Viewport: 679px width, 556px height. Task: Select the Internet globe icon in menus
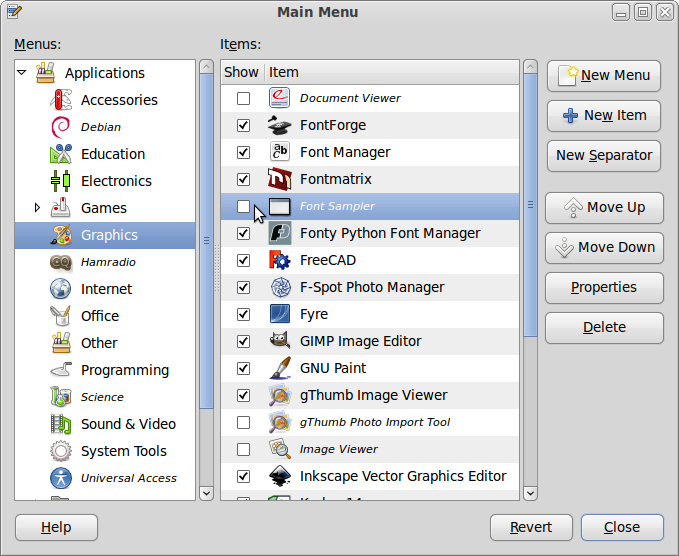[62, 289]
